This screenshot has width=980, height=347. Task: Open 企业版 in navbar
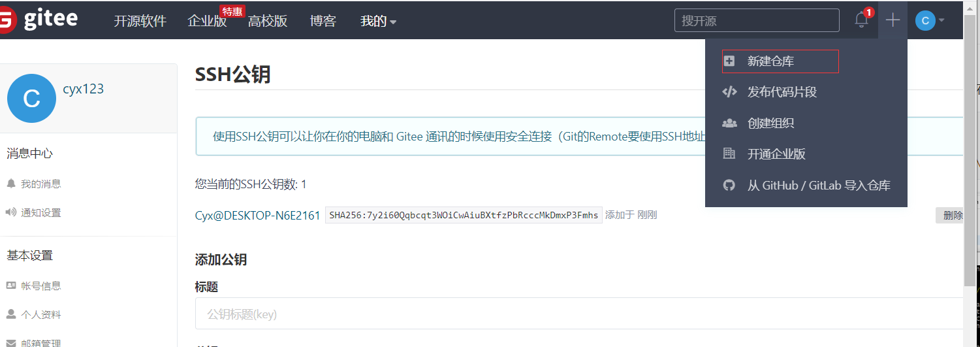207,21
